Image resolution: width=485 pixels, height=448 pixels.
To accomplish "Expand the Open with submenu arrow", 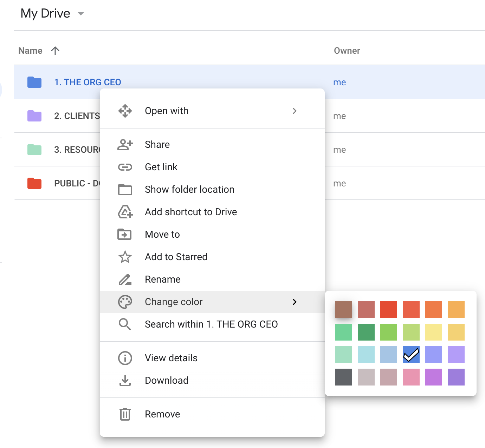I will click(x=295, y=111).
